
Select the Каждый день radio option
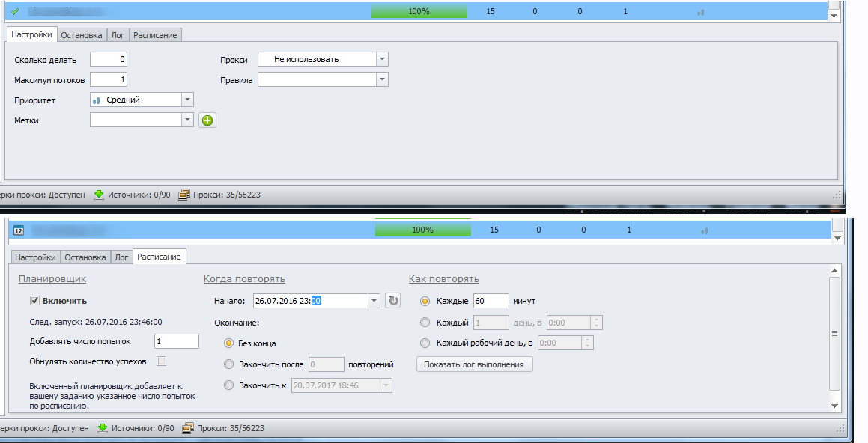pos(425,323)
